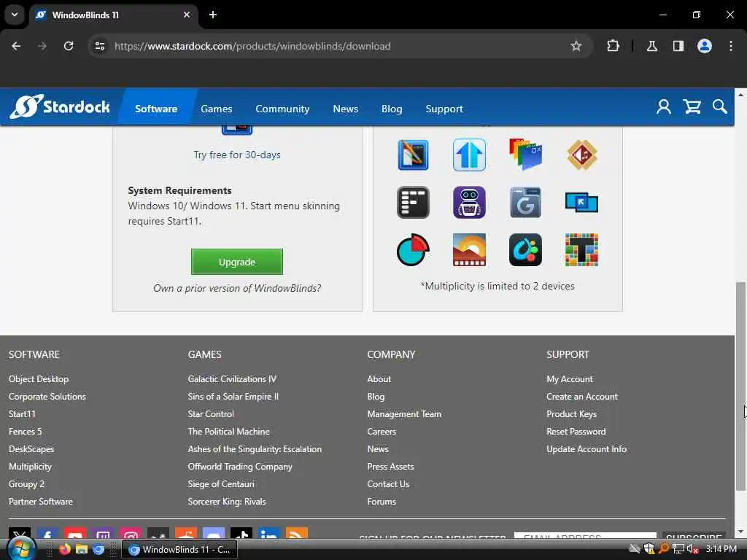
Task: Open the shopping cart
Action: click(692, 107)
